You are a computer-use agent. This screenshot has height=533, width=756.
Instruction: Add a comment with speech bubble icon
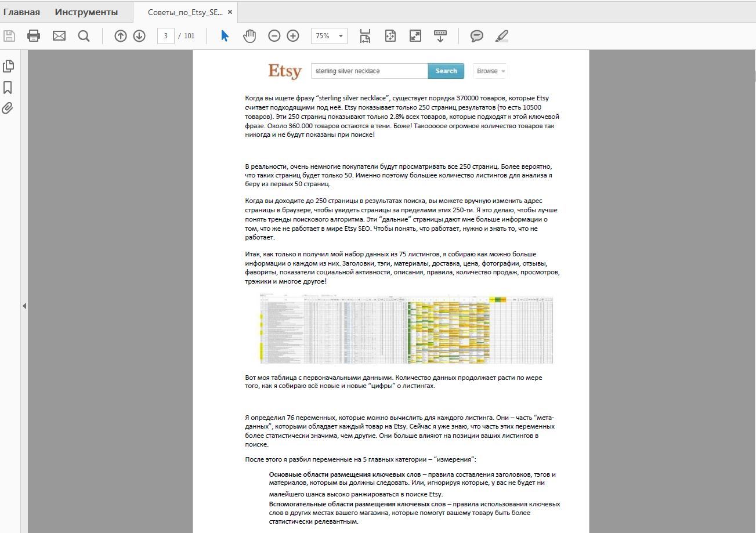pyautogui.click(x=477, y=36)
